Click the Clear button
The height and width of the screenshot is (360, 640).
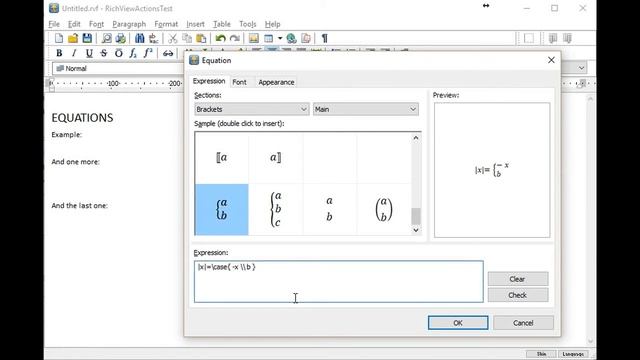[518, 279]
